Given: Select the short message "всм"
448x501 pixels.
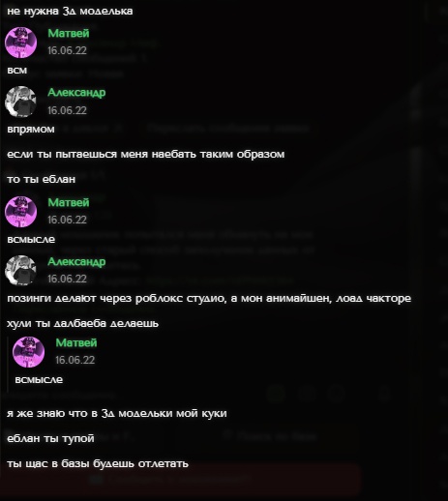Looking at the screenshot, I should (17, 71).
